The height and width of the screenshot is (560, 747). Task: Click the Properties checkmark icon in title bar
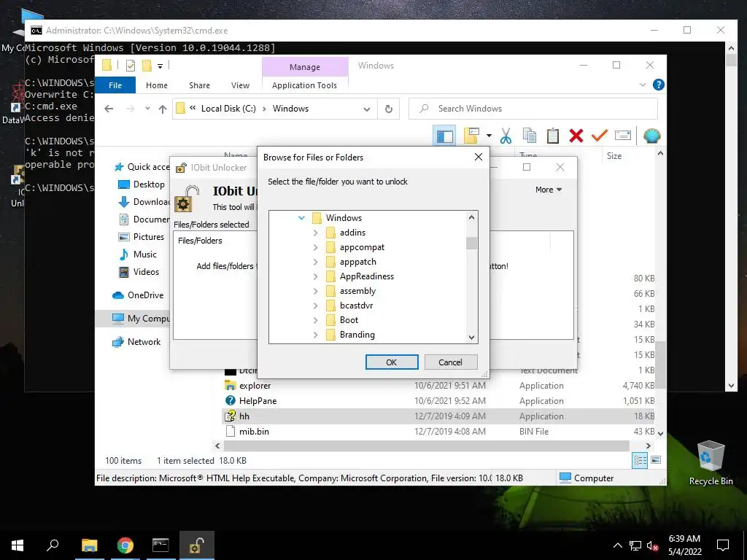[131, 66]
